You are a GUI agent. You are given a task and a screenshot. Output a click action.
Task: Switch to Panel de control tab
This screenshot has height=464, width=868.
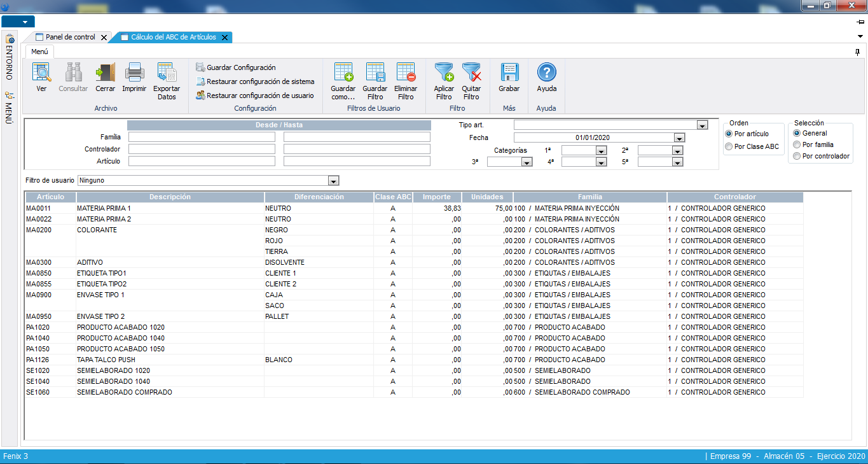pyautogui.click(x=70, y=38)
